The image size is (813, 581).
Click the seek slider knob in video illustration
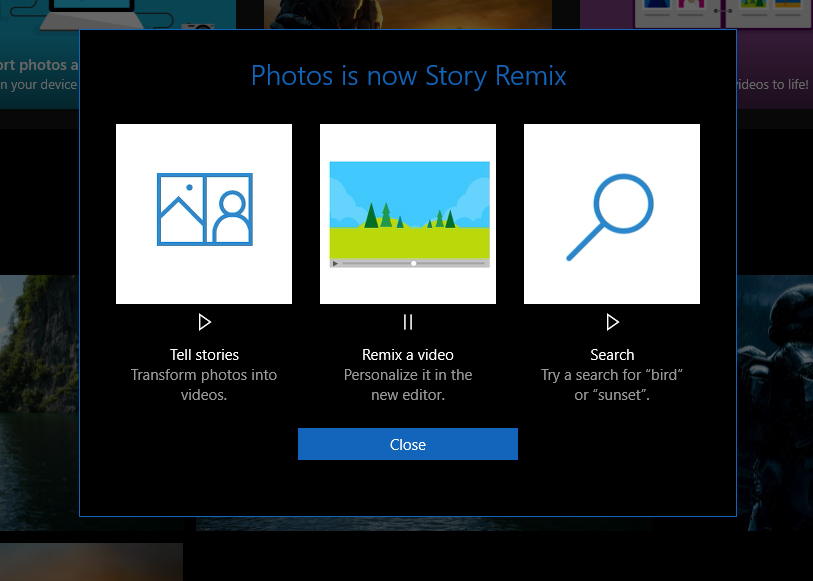point(414,263)
